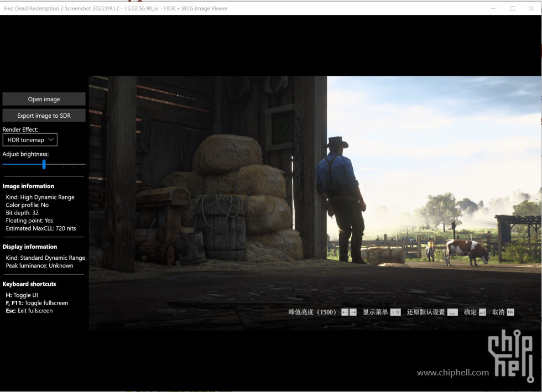
Task: Click the right arrow key icon near 峰值亮度
Action: point(353,312)
